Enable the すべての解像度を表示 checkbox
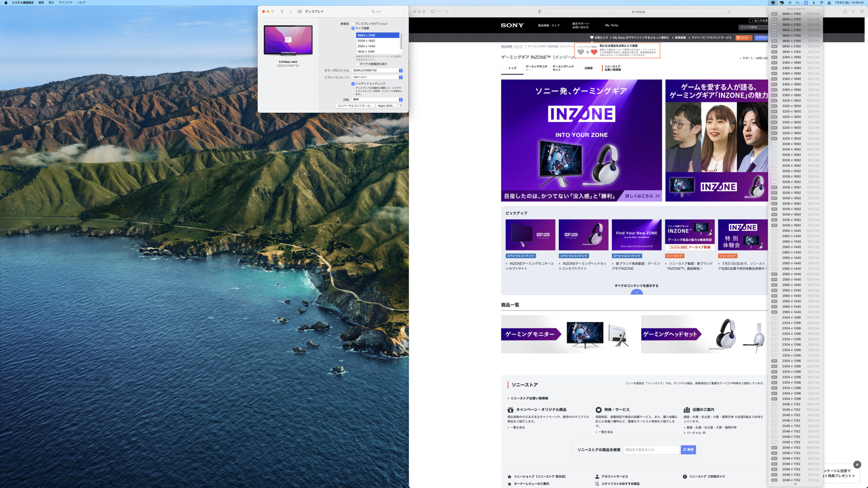Screen dimensions: 868x488 tap(357, 64)
